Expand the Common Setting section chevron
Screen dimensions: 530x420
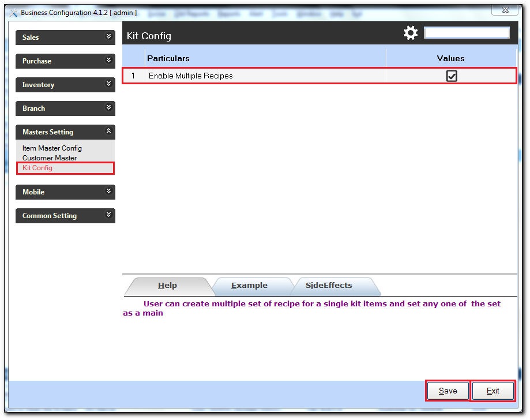(x=108, y=215)
